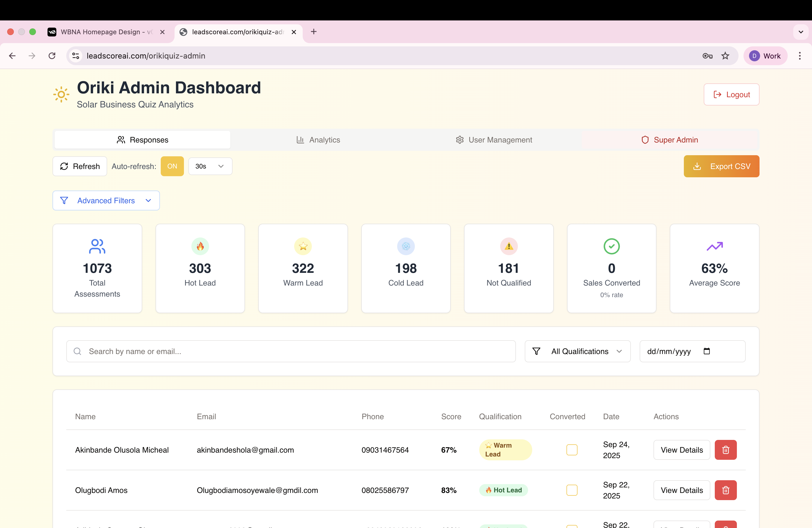Turn off the Auto-refresh ON toggle
The image size is (812, 528).
coord(172,166)
